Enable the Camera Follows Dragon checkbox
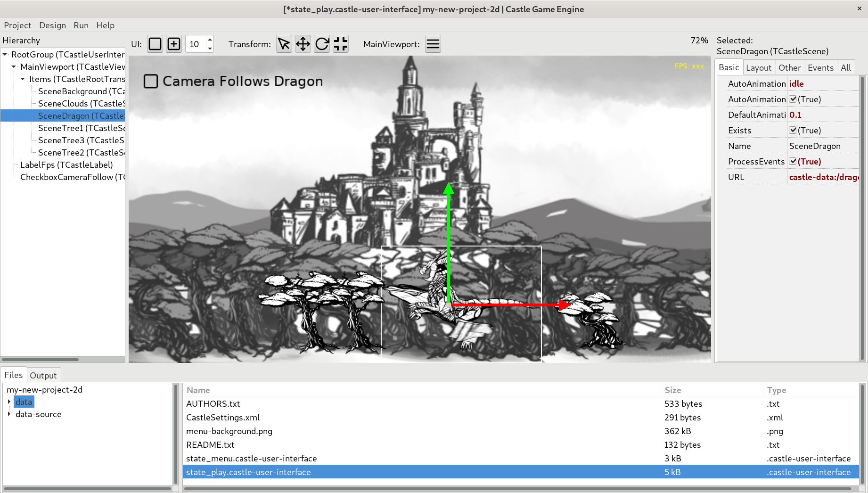The height and width of the screenshot is (493, 868). point(151,81)
